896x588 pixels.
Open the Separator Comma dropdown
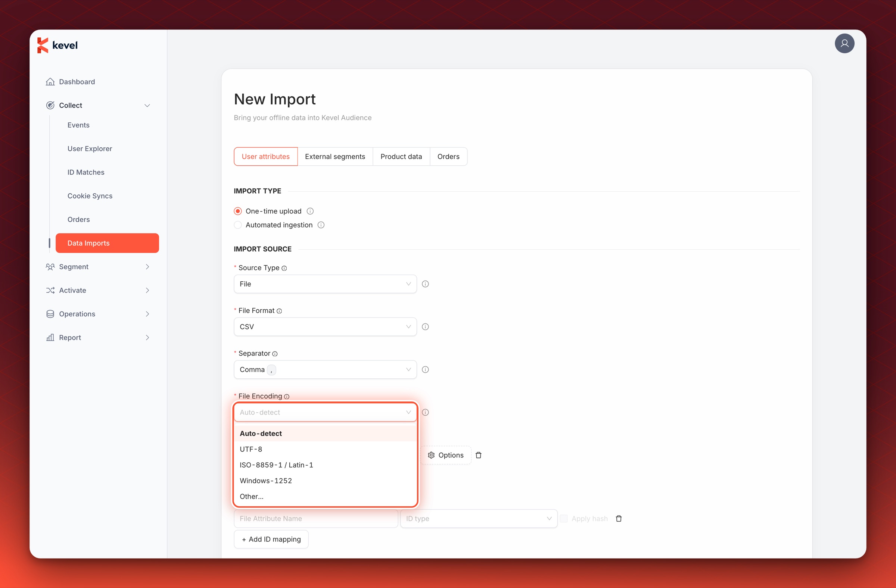tap(325, 370)
